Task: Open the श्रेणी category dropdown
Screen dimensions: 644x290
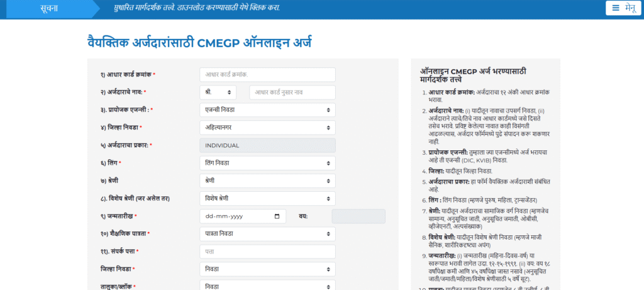Action: point(267,181)
